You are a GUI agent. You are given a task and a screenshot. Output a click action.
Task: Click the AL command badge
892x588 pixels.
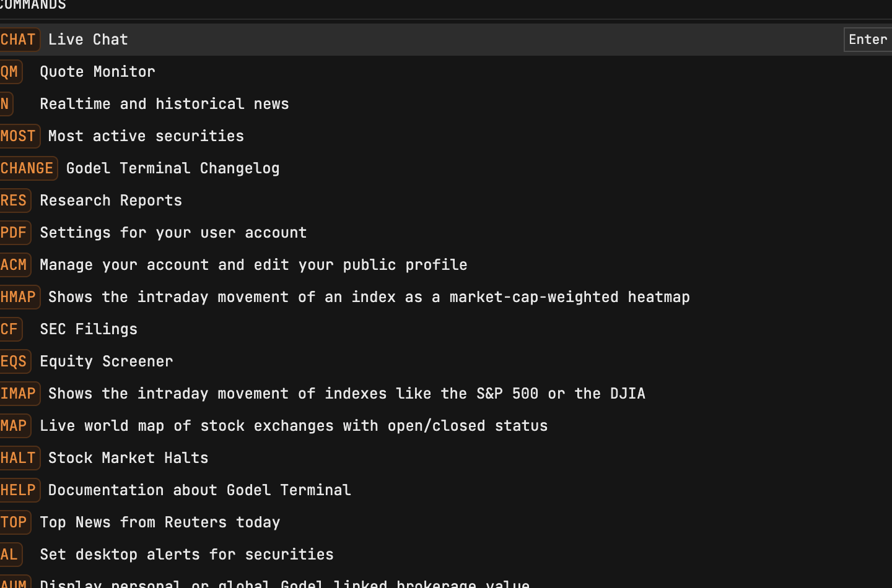click(x=11, y=555)
